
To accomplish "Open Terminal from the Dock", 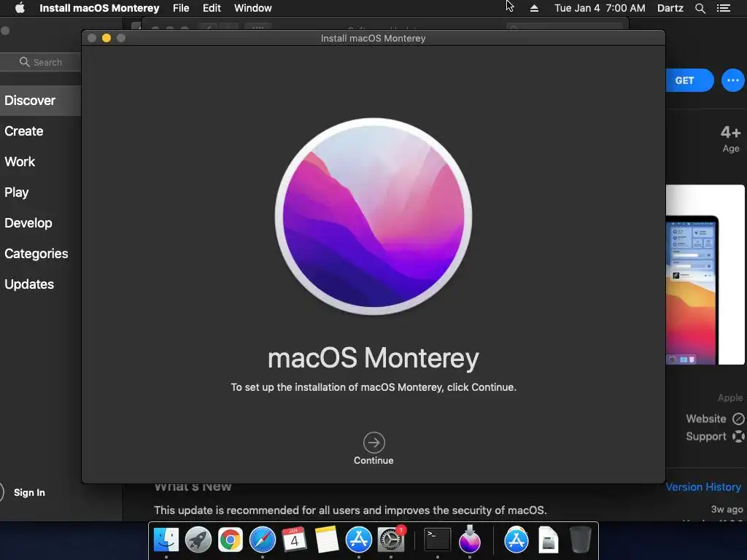I will [438, 540].
